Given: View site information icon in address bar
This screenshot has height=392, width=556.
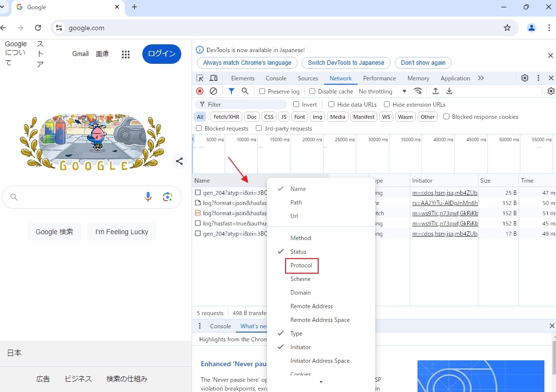Looking at the screenshot, I should coord(59,28).
